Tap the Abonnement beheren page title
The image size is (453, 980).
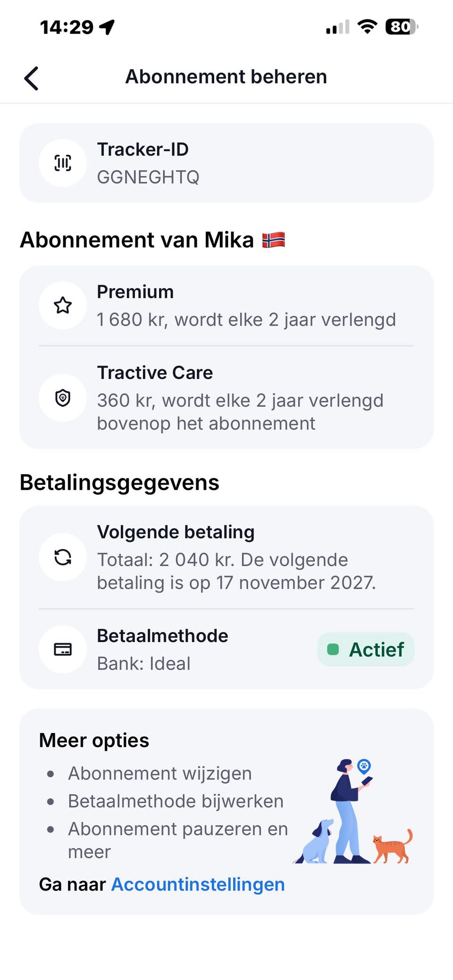click(x=226, y=77)
